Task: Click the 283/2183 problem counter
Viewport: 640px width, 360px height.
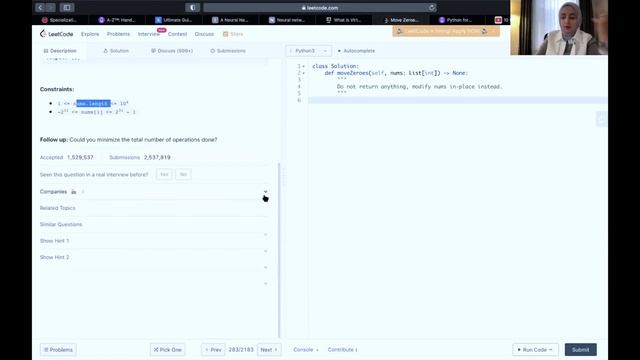Action: [241, 350]
